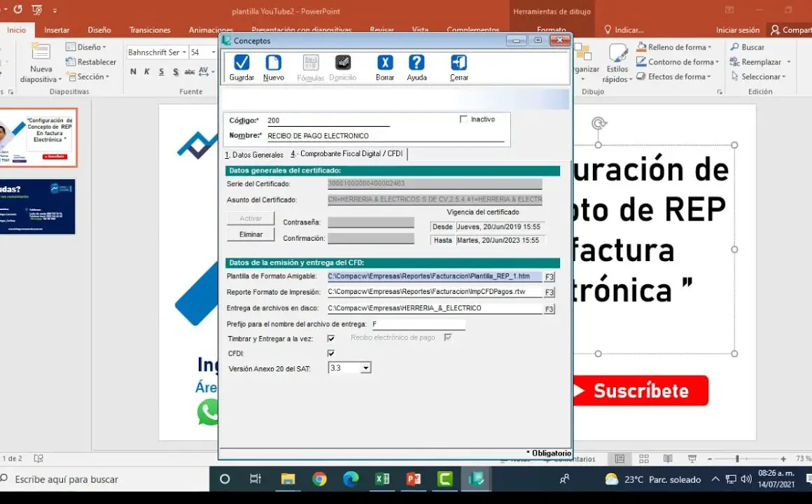Viewport: 812px width, 504px height.
Task: Select the Comprobante Fiscal Digital / CFDI tab
Action: [346, 154]
